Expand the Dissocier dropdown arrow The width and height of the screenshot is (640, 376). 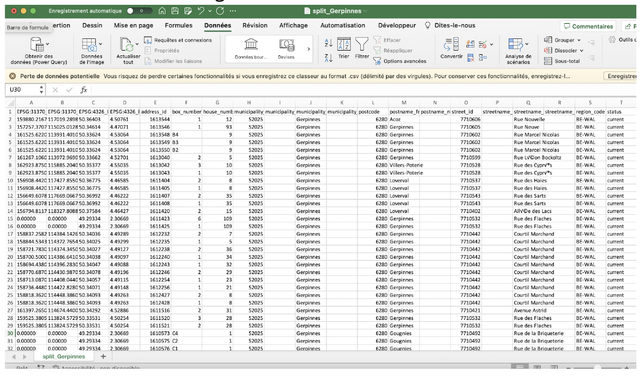click(x=581, y=51)
